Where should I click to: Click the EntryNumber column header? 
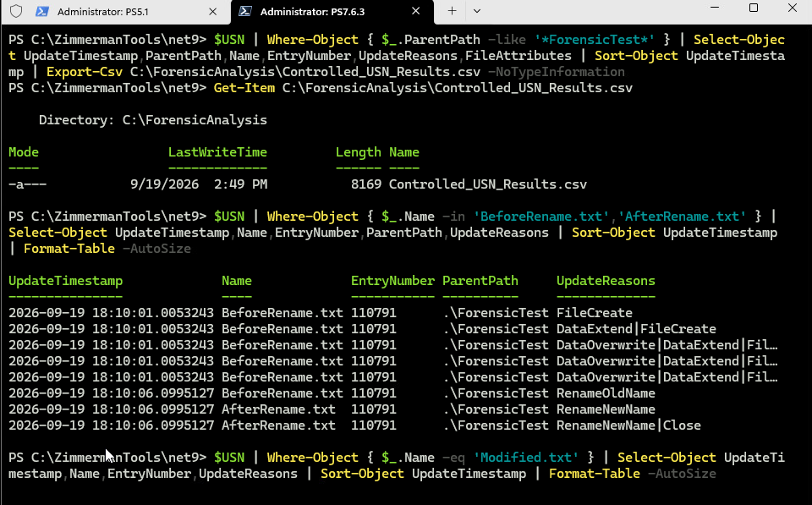point(392,281)
